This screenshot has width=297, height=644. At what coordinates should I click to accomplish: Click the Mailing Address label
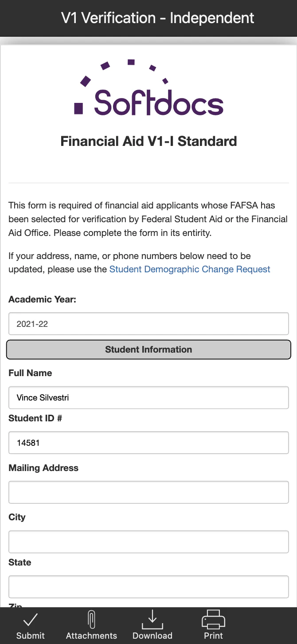tap(43, 468)
